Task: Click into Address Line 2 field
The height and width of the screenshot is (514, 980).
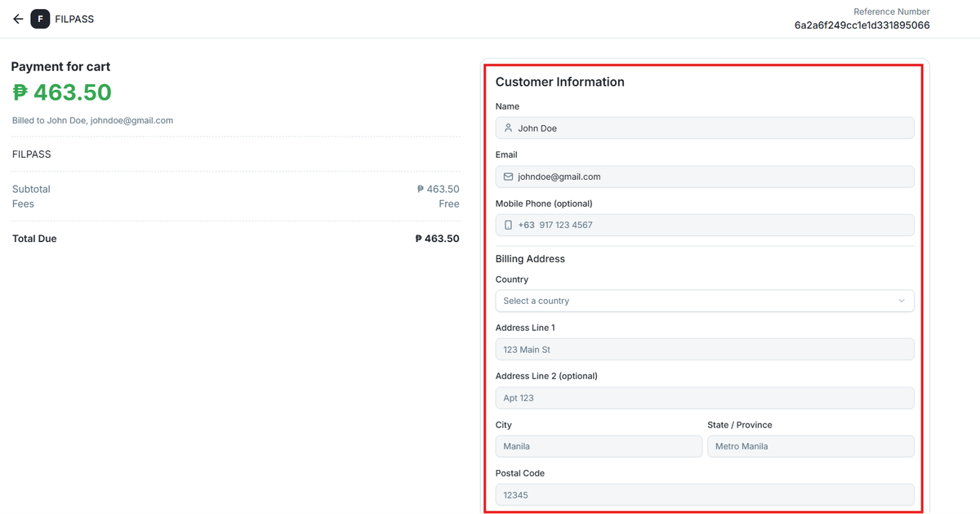Action: tap(705, 398)
